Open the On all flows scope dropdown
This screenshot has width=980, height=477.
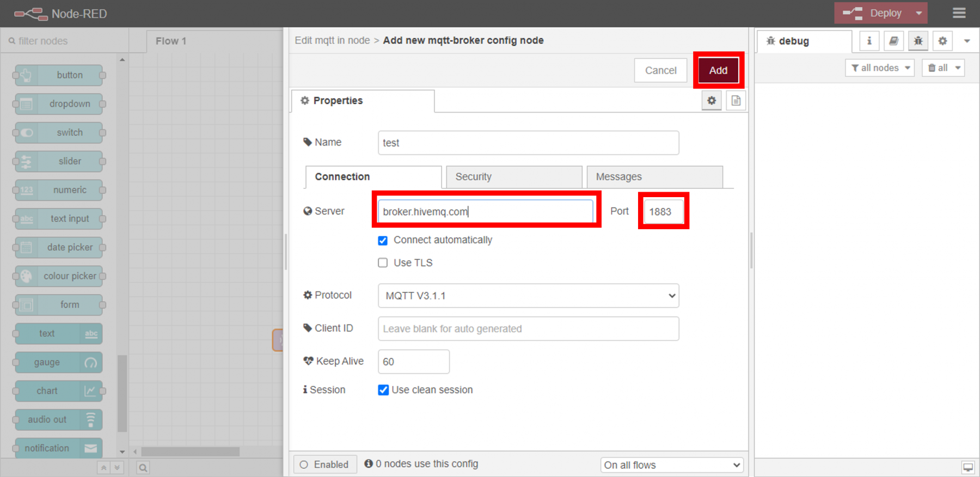672,465
